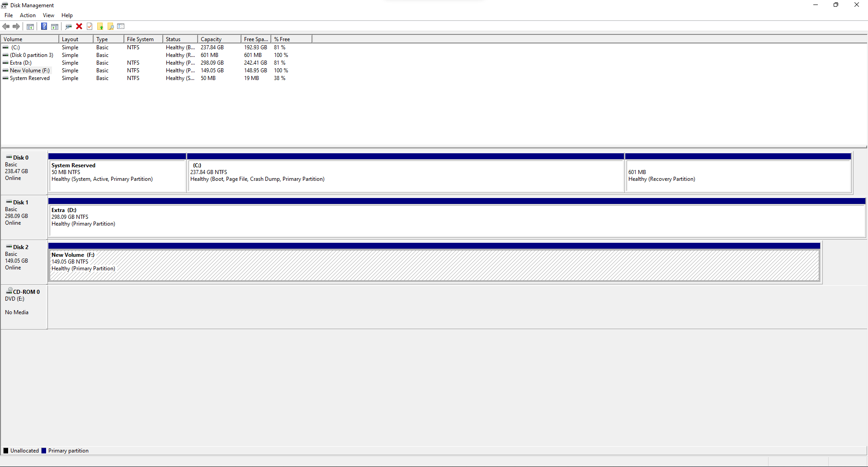Open the File menu
868x467 pixels.
coord(9,15)
